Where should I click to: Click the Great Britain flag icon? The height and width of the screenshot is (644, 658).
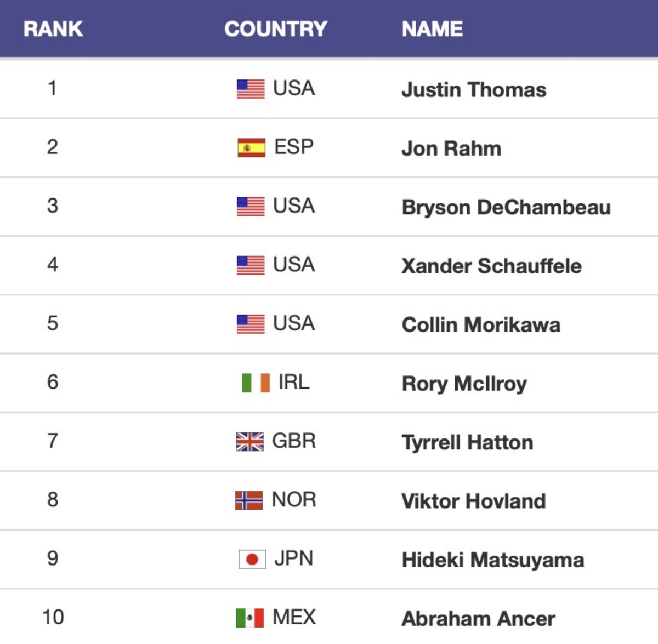[249, 441]
